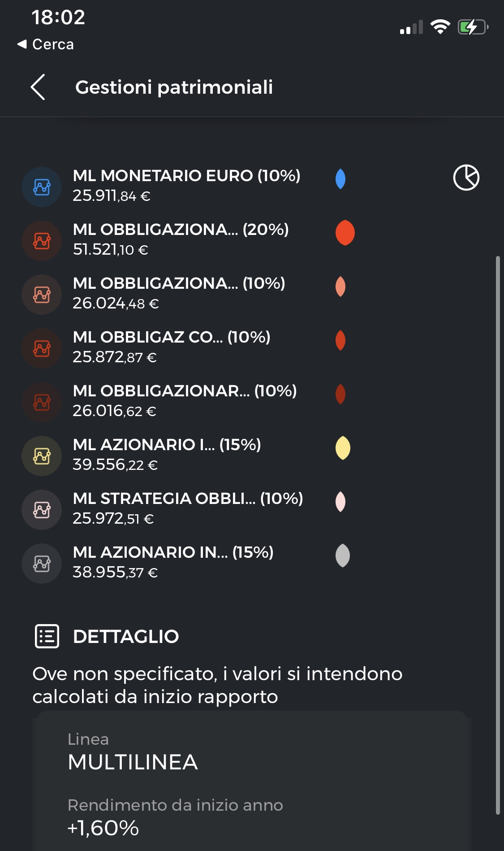Tap the DETTAGLIO section heading

(126, 636)
